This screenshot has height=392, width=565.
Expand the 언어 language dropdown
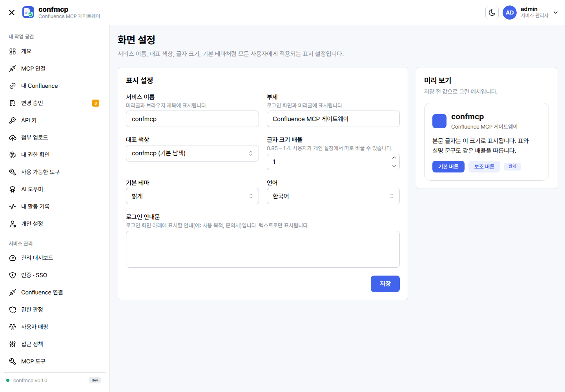[333, 196]
